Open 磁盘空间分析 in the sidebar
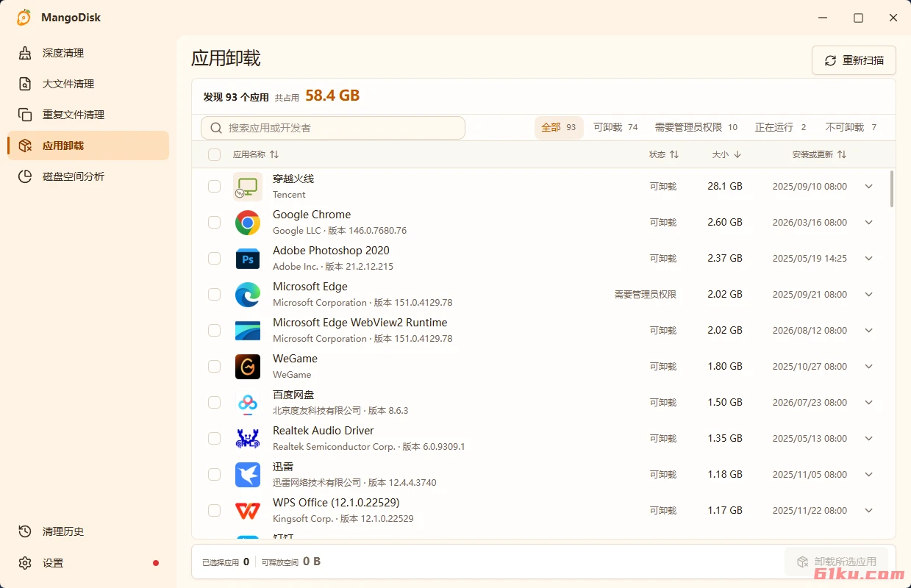This screenshot has height=588, width=911. point(88,176)
